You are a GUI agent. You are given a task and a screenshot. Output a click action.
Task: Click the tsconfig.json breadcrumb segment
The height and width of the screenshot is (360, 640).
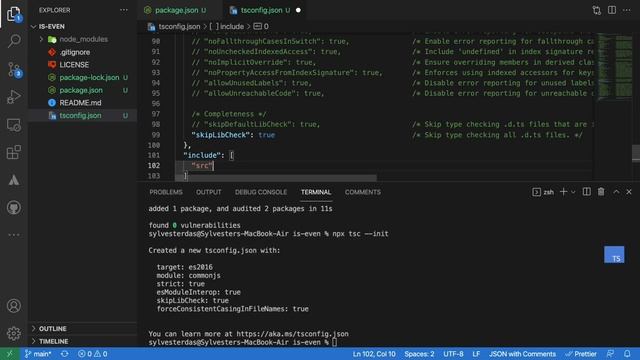(x=174, y=27)
